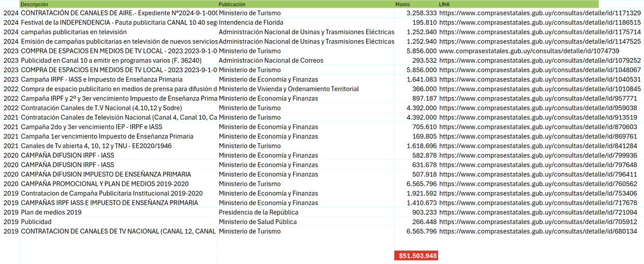Select the amount cell 631.678

(416, 165)
